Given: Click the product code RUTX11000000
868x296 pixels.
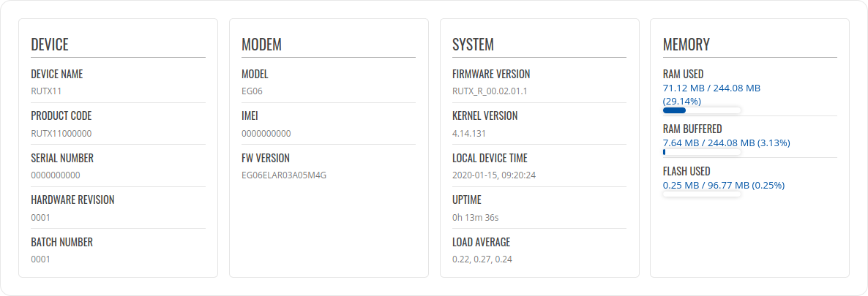Looking at the screenshot, I should [x=61, y=133].
